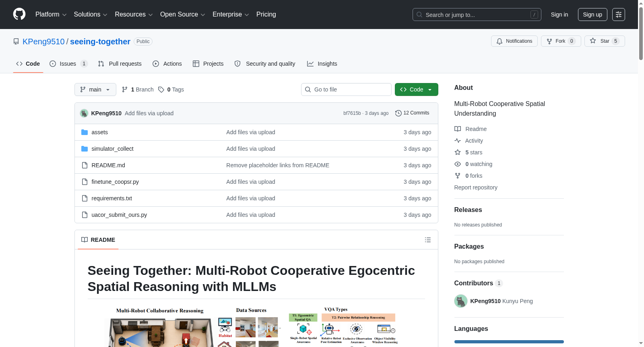
Task: Select the README tab heading
Action: [98, 240]
